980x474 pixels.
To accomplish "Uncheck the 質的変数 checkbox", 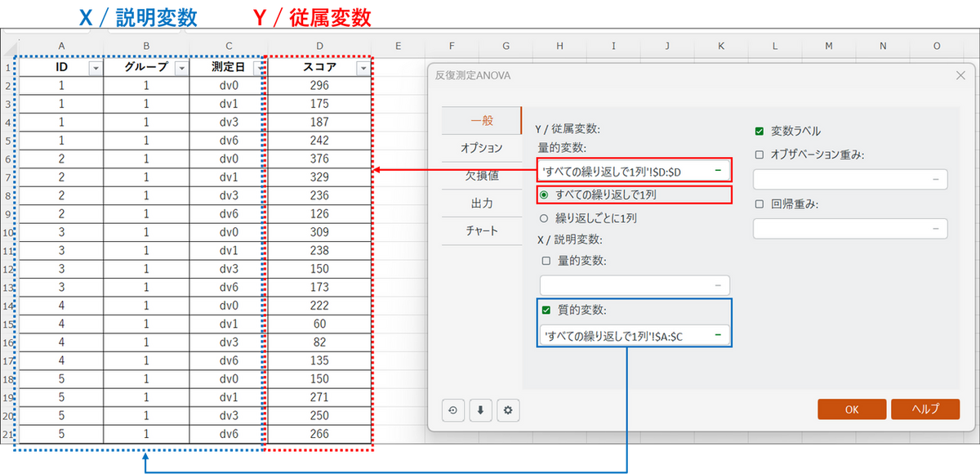I will (546, 310).
